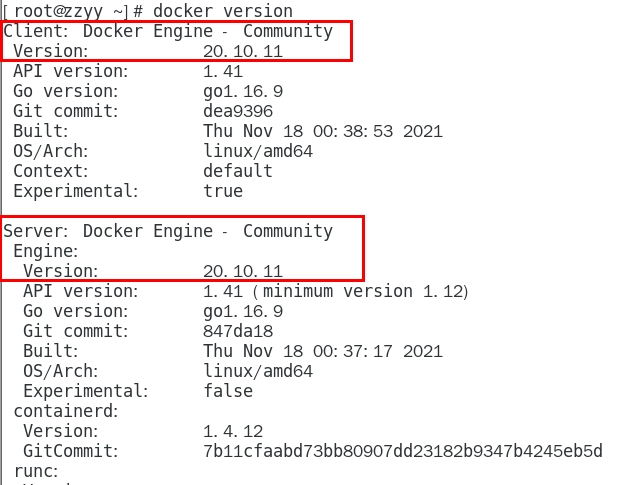This screenshot has height=485, width=644.
Task: Click the containerd version 1.4.12
Action: pos(233,431)
